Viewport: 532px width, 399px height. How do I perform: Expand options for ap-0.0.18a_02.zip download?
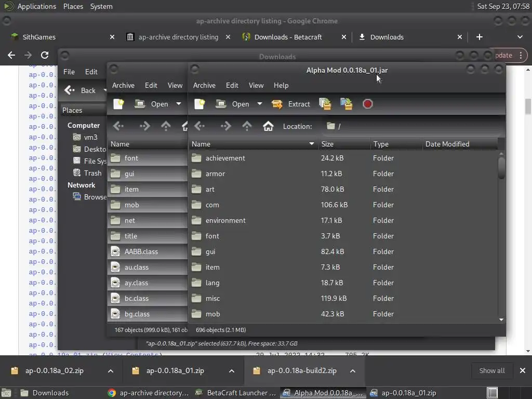click(111, 371)
